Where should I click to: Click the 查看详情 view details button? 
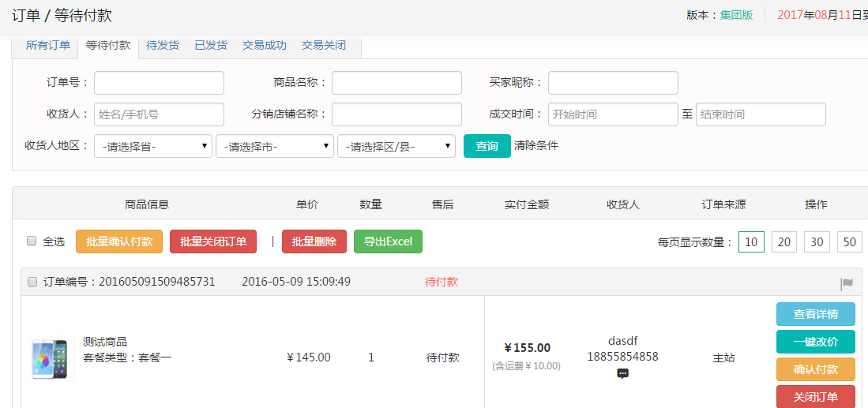pyautogui.click(x=816, y=314)
